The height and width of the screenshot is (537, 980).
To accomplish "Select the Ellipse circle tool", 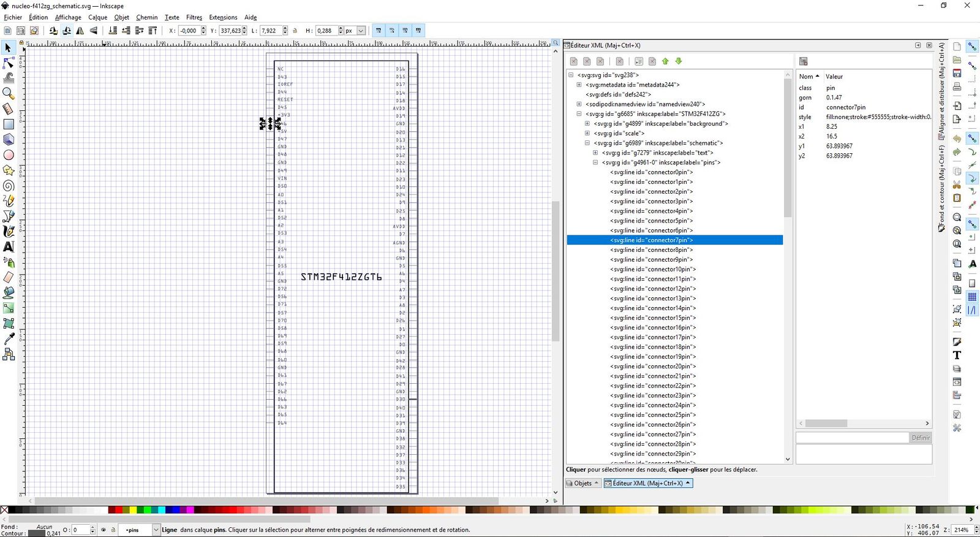I will [x=9, y=155].
